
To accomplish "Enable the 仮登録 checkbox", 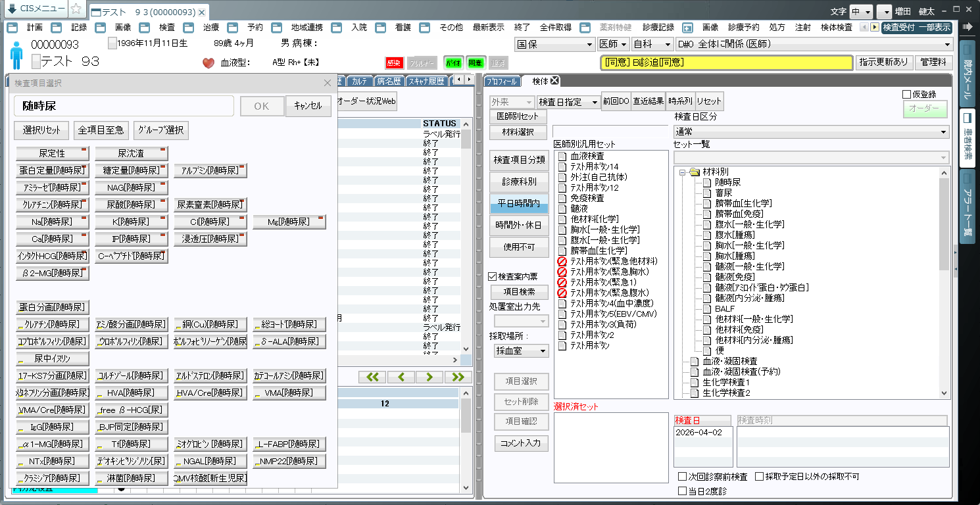I will pos(907,94).
